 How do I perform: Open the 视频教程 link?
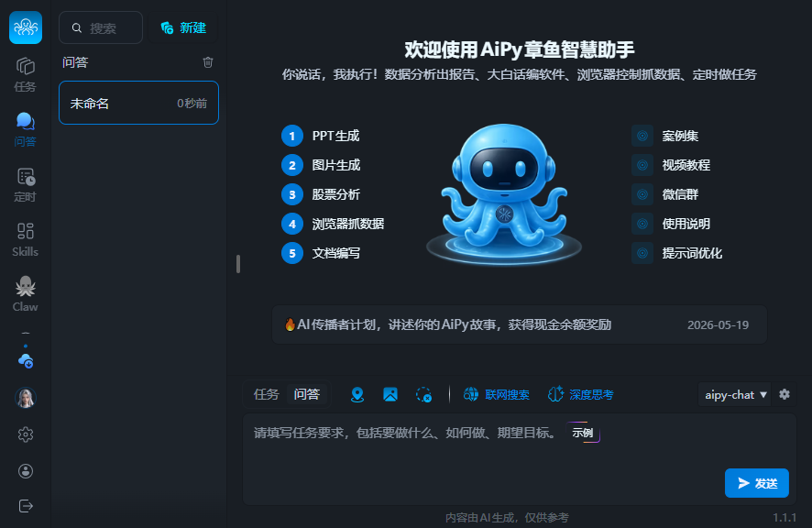click(x=686, y=165)
